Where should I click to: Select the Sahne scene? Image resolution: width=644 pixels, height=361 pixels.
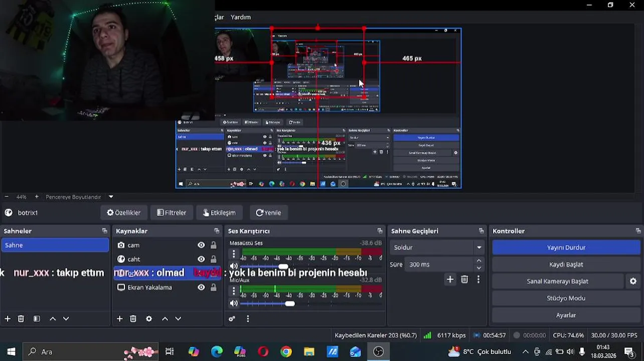[55, 245]
